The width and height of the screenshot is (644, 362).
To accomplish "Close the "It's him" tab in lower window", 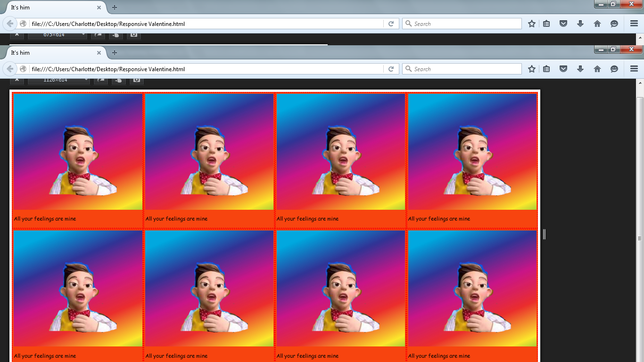I will tap(99, 53).
